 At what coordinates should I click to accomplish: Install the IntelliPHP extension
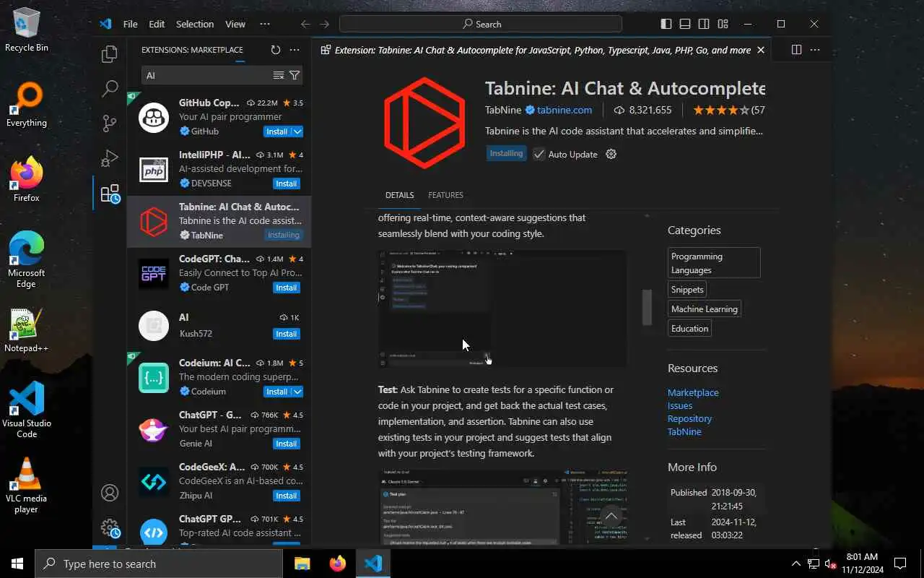(287, 184)
